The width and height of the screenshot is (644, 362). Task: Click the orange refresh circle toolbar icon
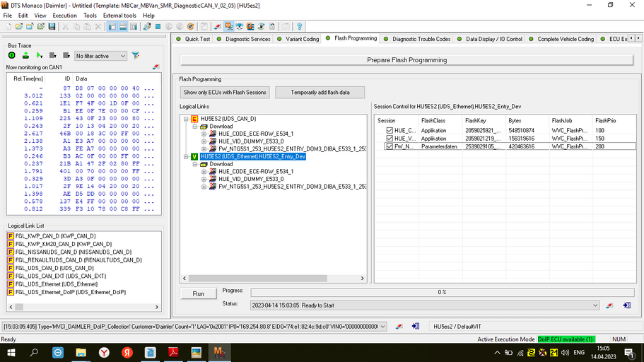click(x=191, y=27)
